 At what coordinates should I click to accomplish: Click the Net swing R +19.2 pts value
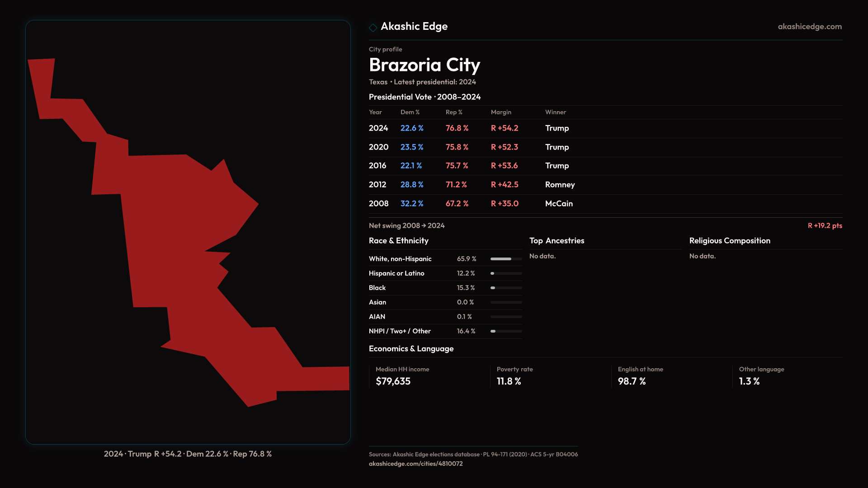(825, 225)
